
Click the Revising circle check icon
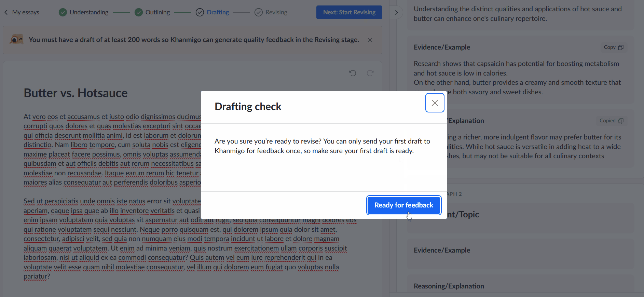point(259,12)
